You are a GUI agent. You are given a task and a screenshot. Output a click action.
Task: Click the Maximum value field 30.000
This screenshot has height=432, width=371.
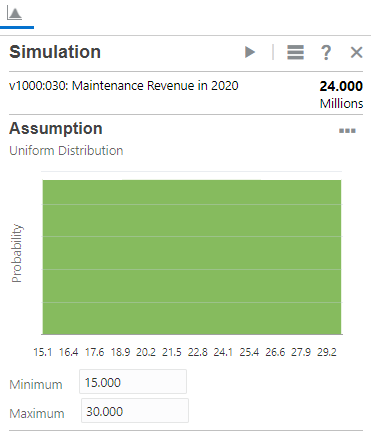tap(135, 411)
